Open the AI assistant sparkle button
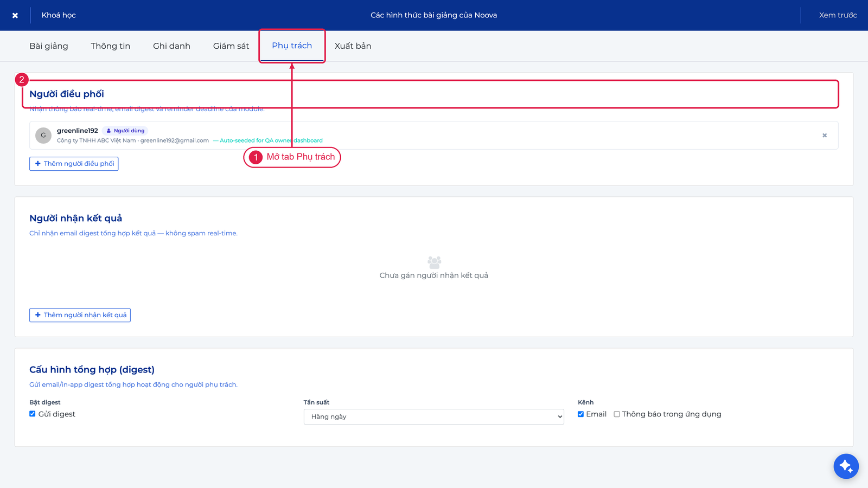Screen dimensions: 868x488 [846, 466]
